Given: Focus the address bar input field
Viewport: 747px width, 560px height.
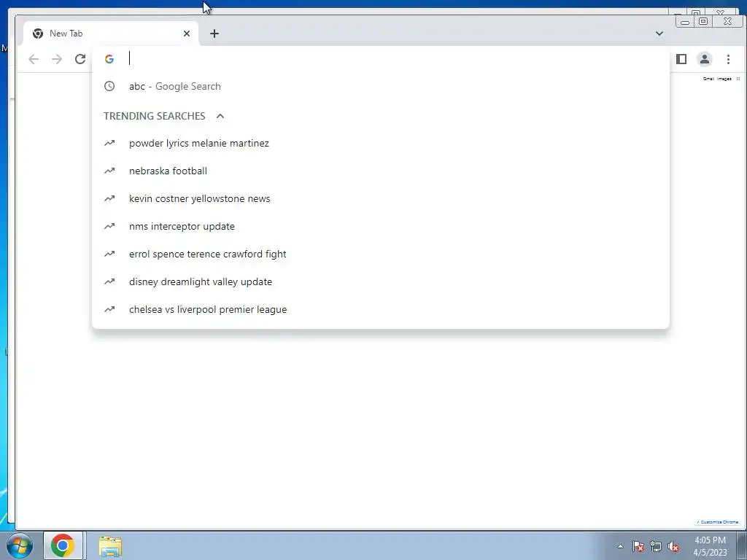Looking at the screenshot, I should 381,59.
